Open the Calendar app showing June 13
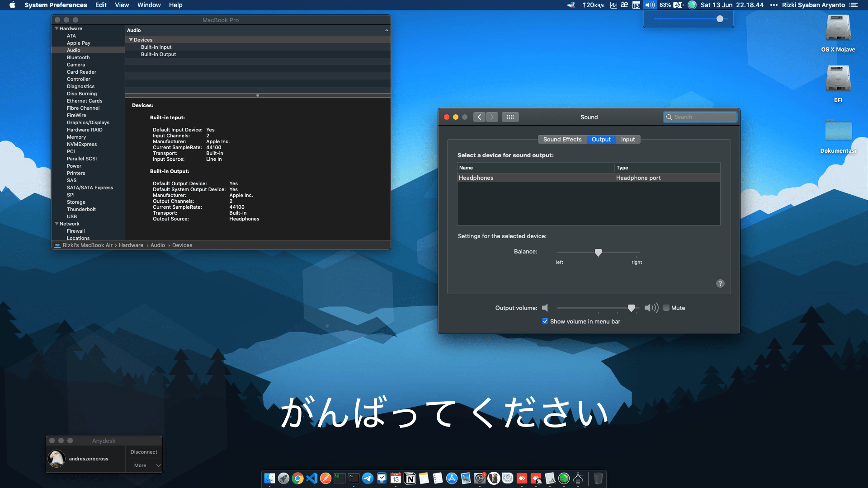The image size is (868, 488). click(396, 478)
